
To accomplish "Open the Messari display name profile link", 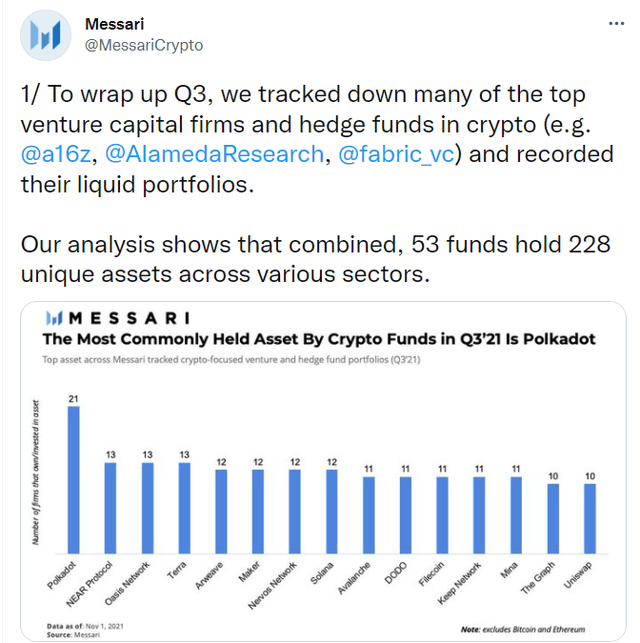I will [114, 24].
